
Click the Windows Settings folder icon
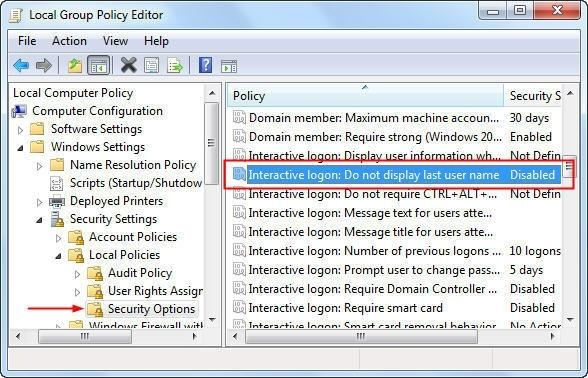coord(37,147)
